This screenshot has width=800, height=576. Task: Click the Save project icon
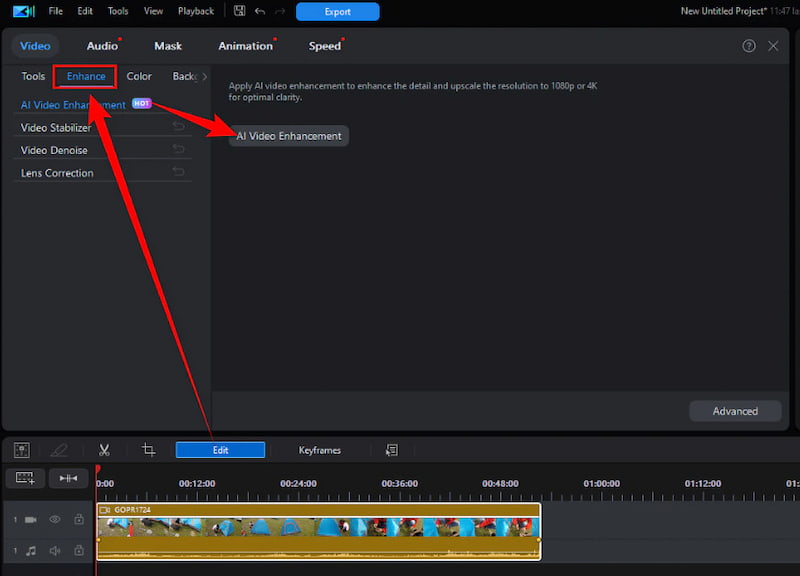click(239, 10)
